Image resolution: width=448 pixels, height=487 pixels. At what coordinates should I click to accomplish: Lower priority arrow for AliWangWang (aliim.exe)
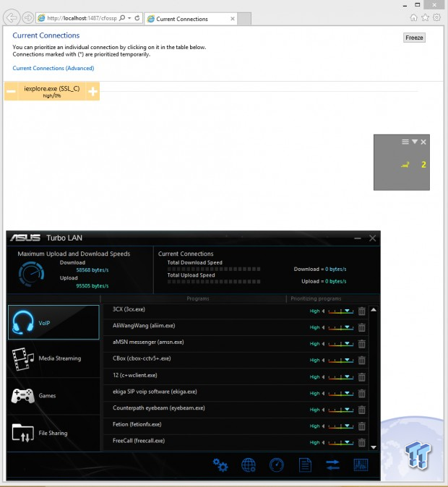click(x=323, y=327)
